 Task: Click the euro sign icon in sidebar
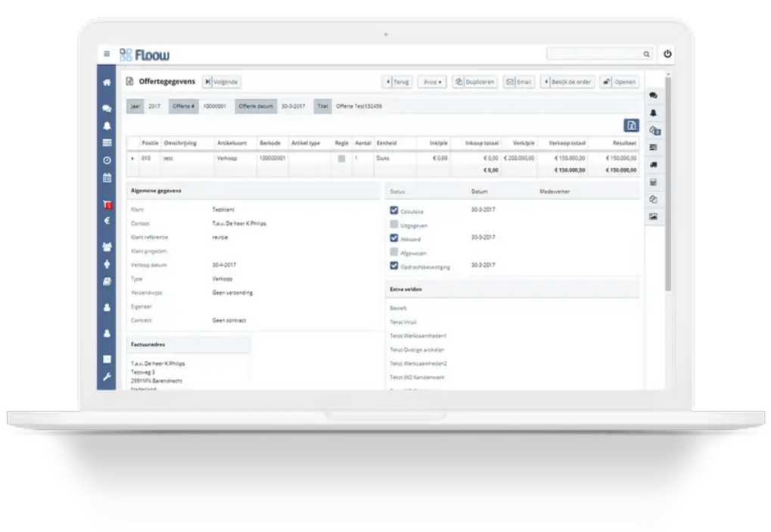pos(107,222)
